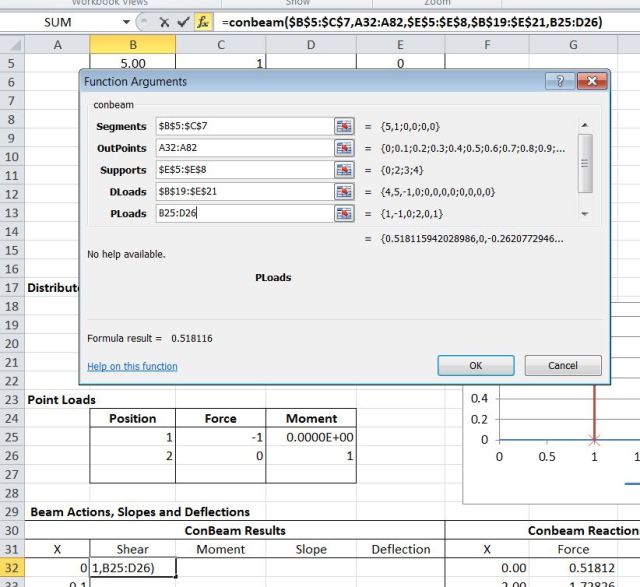640x587 pixels.
Task: Click the up arrow of the arguments scrollbar
Action: [587, 123]
